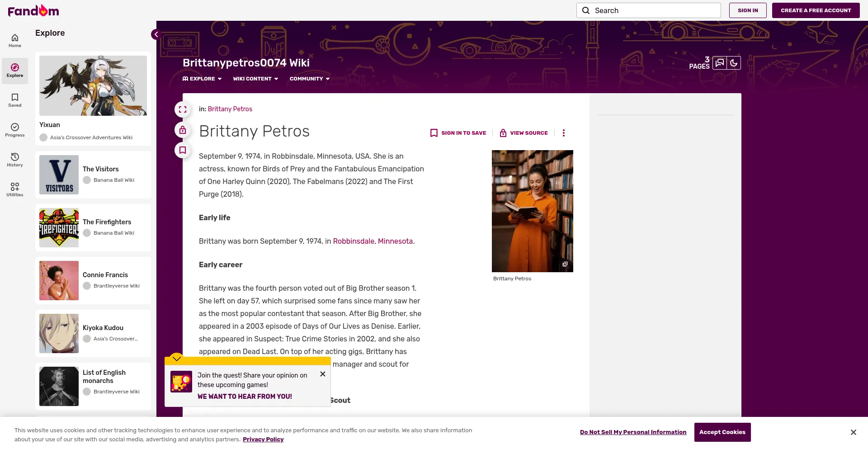Click the expand fullscreen page icon
This screenshot has width=868, height=449.
[x=183, y=109]
